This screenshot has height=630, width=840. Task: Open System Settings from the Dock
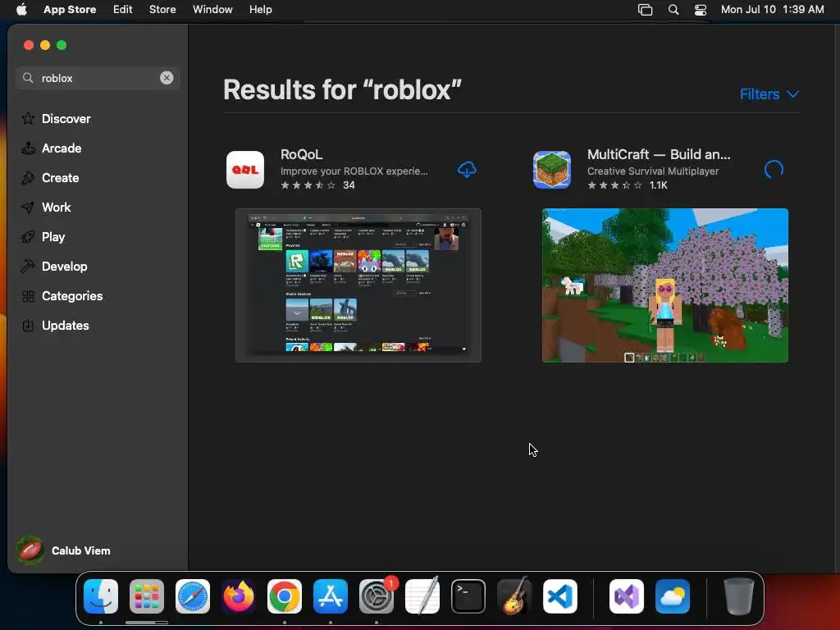coord(377,596)
